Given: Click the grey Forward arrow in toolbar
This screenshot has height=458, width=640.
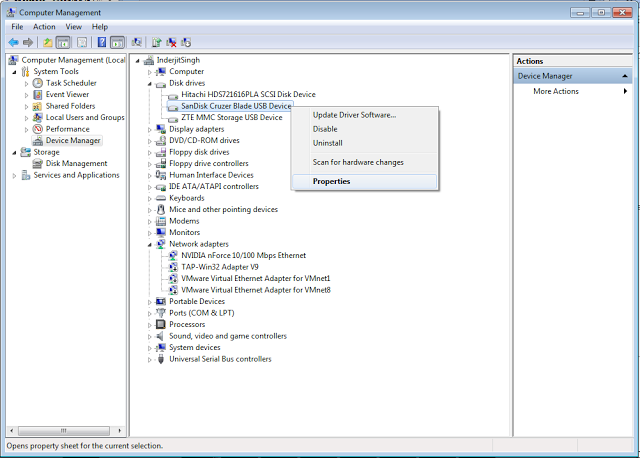Looking at the screenshot, I should (x=28, y=42).
